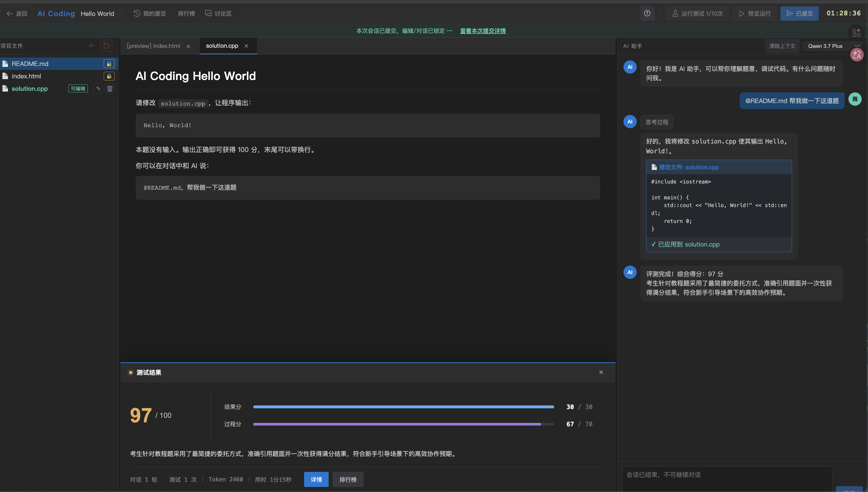
Task: Click the 过程分 progress bar
Action: (404, 424)
